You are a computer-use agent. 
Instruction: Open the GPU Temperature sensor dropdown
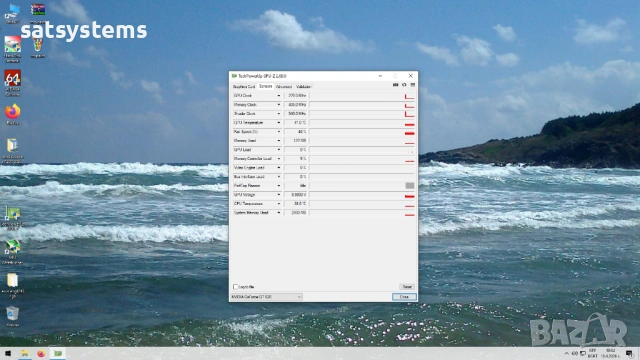[x=279, y=123]
